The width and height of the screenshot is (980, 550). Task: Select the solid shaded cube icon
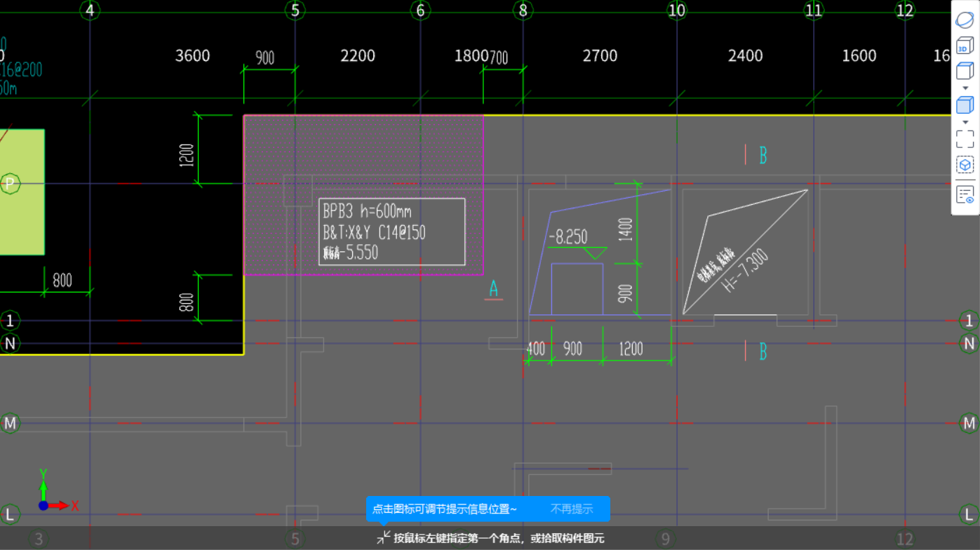(x=965, y=105)
